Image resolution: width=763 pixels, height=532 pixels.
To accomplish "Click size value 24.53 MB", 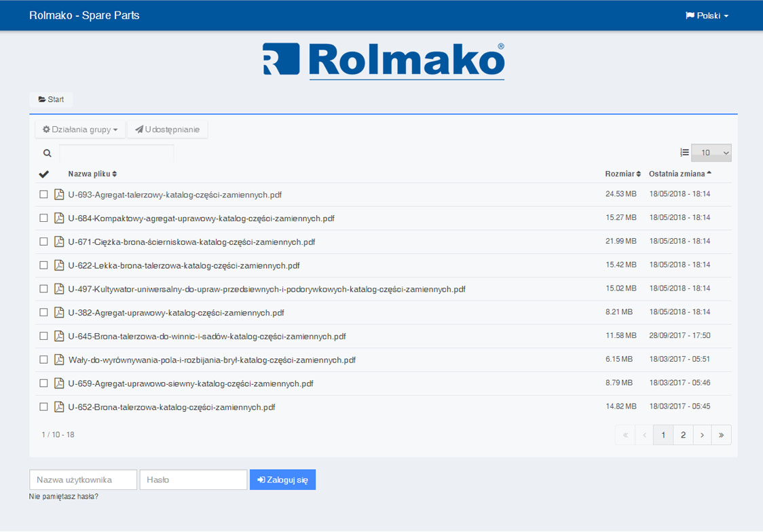I will pos(621,193).
